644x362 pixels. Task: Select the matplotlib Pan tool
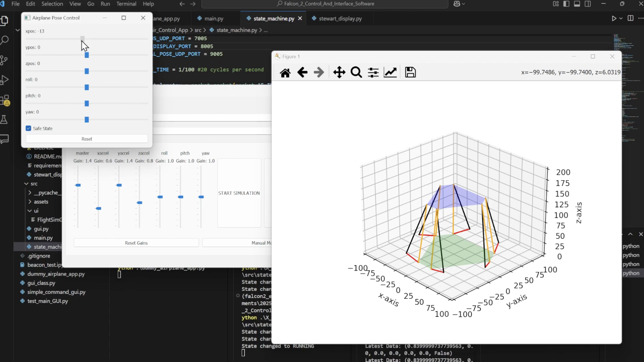pyautogui.click(x=339, y=72)
